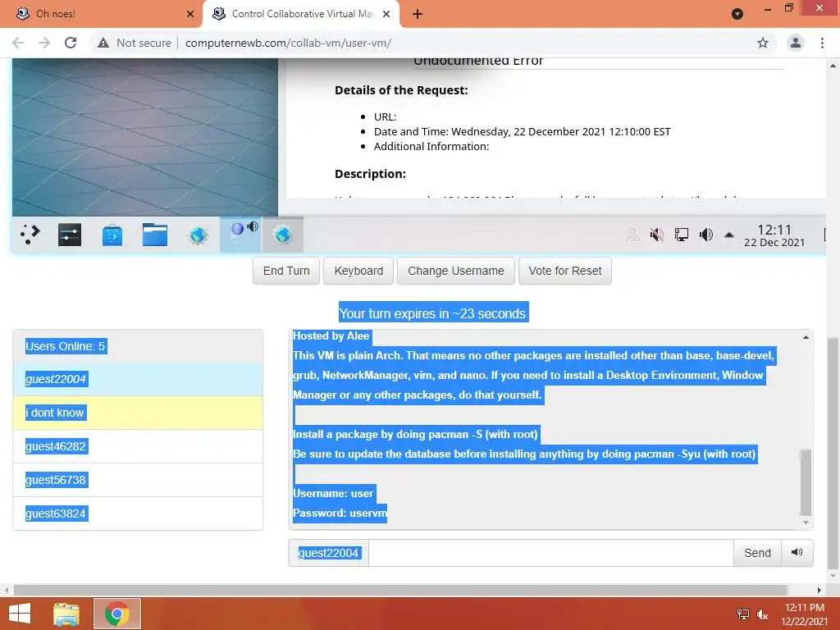840x630 pixels.
Task: Click the browser globe launcher in VM taskbar
Action: point(199,235)
